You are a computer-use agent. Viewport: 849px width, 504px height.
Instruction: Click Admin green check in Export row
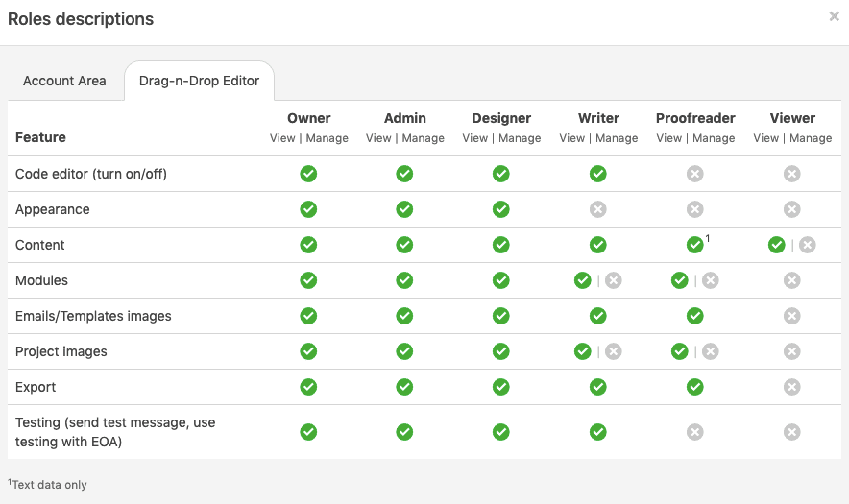click(x=405, y=387)
